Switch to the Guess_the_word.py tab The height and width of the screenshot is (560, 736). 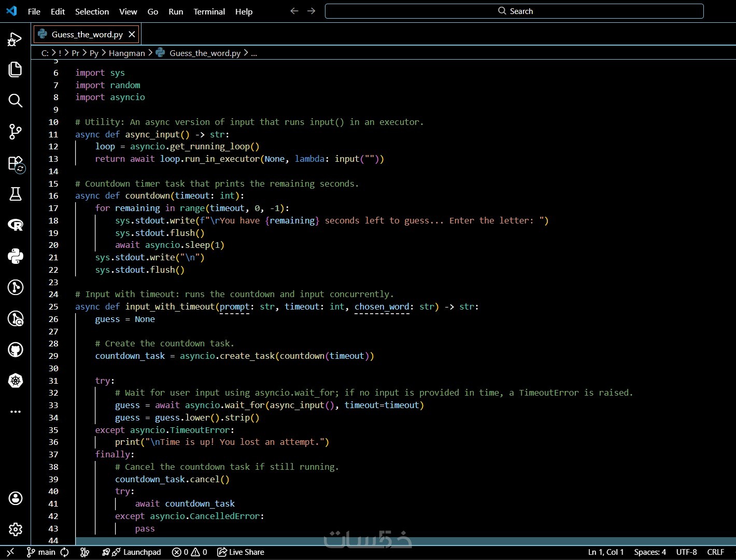[87, 34]
